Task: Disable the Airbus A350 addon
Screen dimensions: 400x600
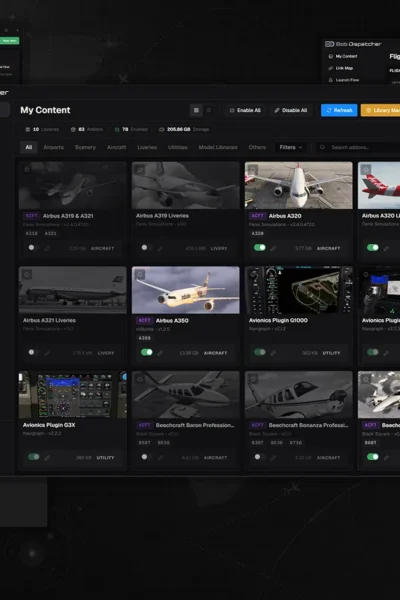Action: point(147,352)
